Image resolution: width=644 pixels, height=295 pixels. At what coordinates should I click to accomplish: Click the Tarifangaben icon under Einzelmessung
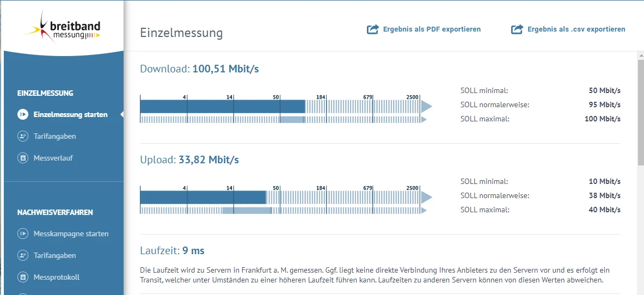click(x=23, y=136)
